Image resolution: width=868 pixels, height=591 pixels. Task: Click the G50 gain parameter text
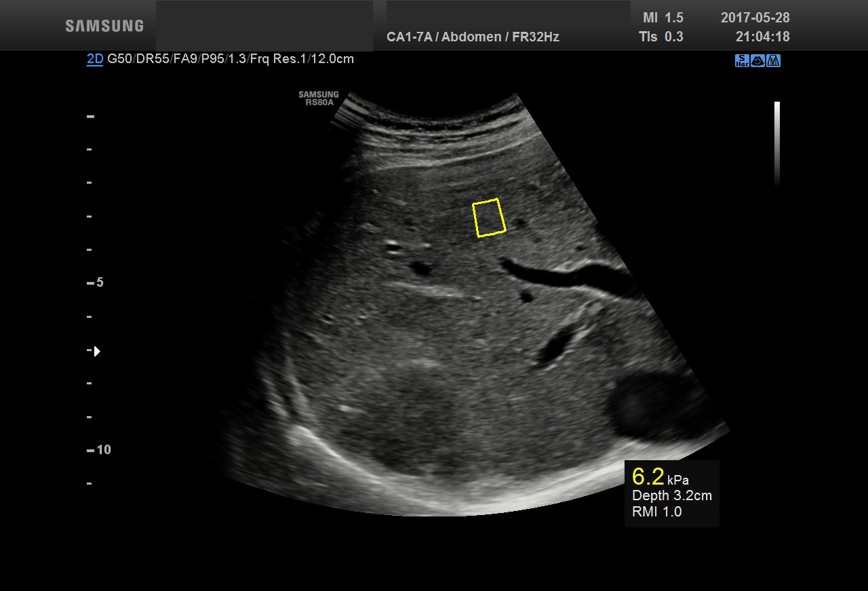[x=118, y=59]
